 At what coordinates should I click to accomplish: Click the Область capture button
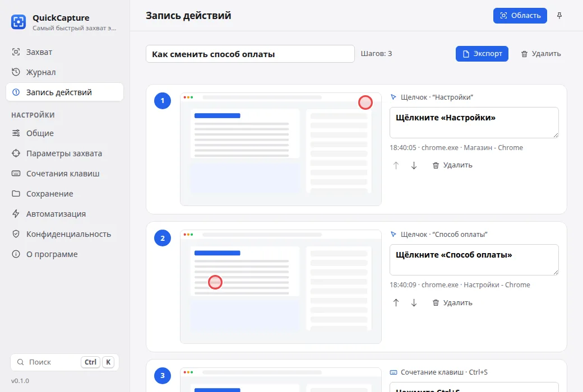520,16
